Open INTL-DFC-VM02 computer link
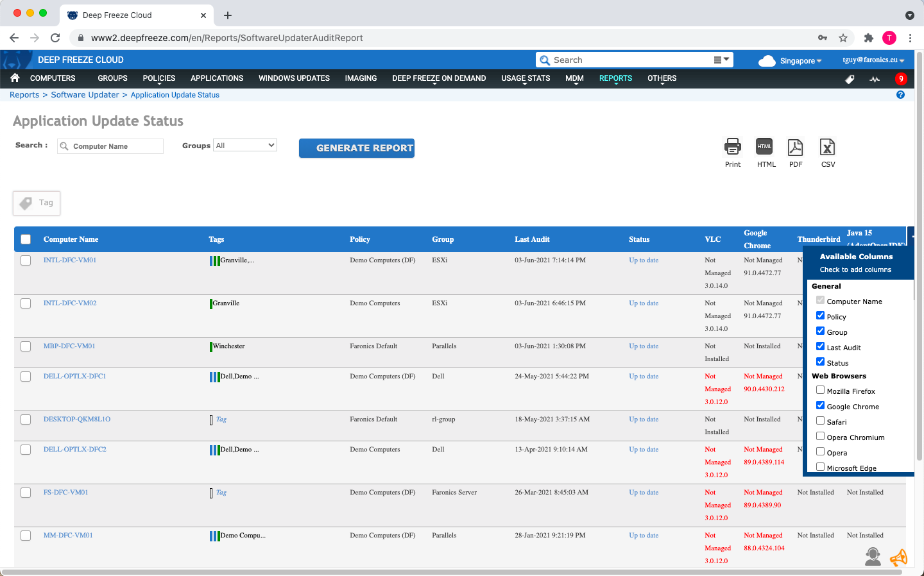Viewport: 924px width, 576px height. click(70, 303)
